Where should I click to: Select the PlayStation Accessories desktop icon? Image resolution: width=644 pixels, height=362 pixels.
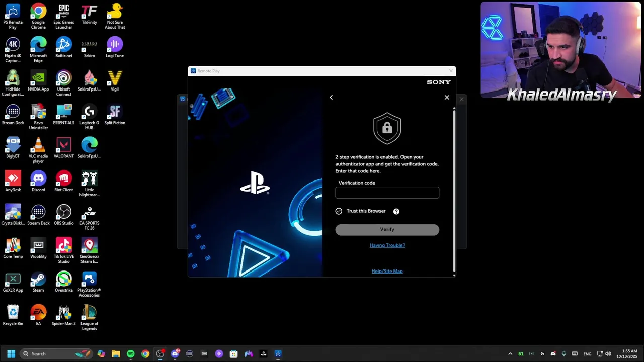[x=89, y=284]
